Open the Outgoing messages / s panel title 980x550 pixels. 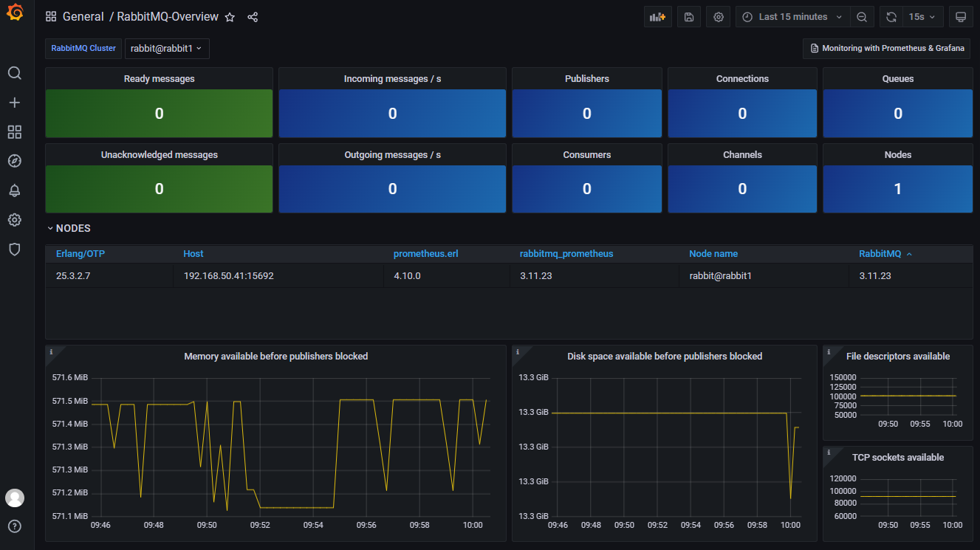393,155
